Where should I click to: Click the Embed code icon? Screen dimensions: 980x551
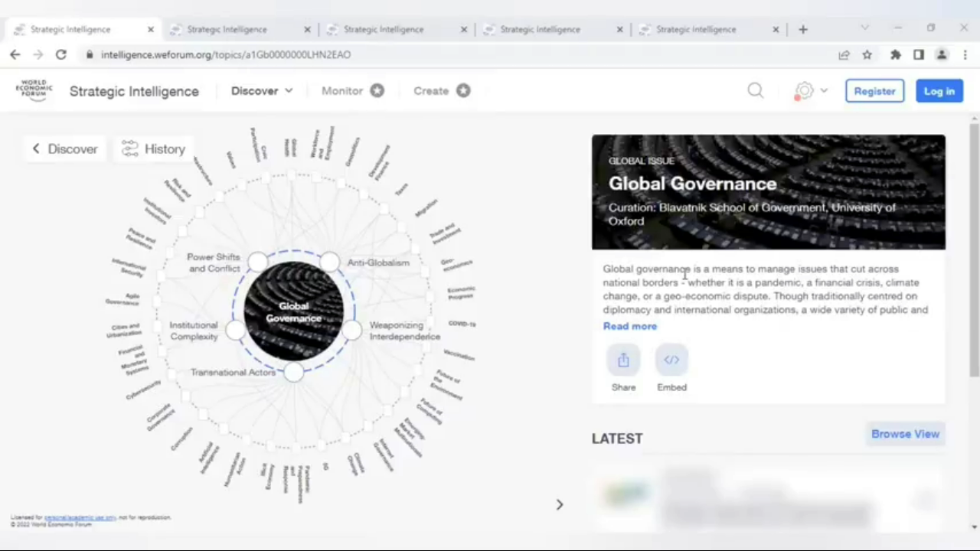(x=671, y=360)
